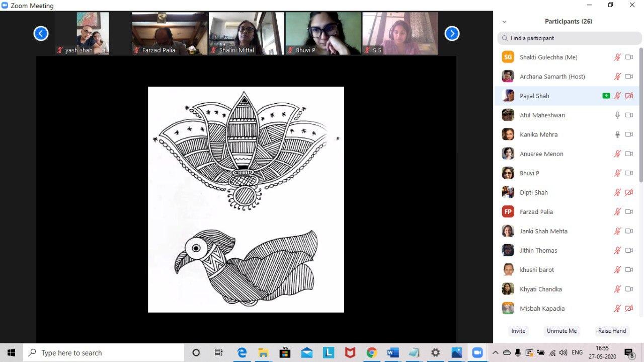Click Archana Samarth's camera icon
This screenshot has height=362, width=644.
628,77
